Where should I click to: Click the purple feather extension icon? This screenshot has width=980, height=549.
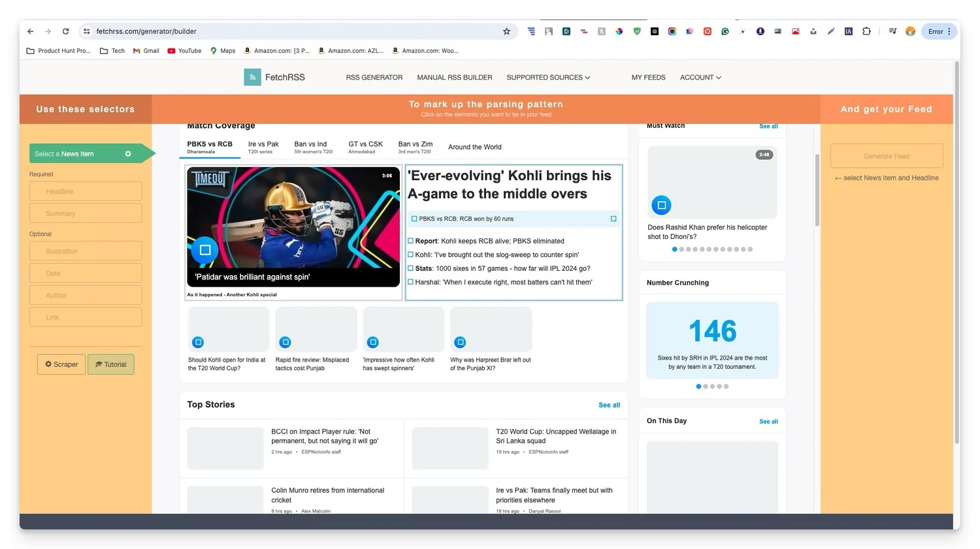(x=831, y=31)
